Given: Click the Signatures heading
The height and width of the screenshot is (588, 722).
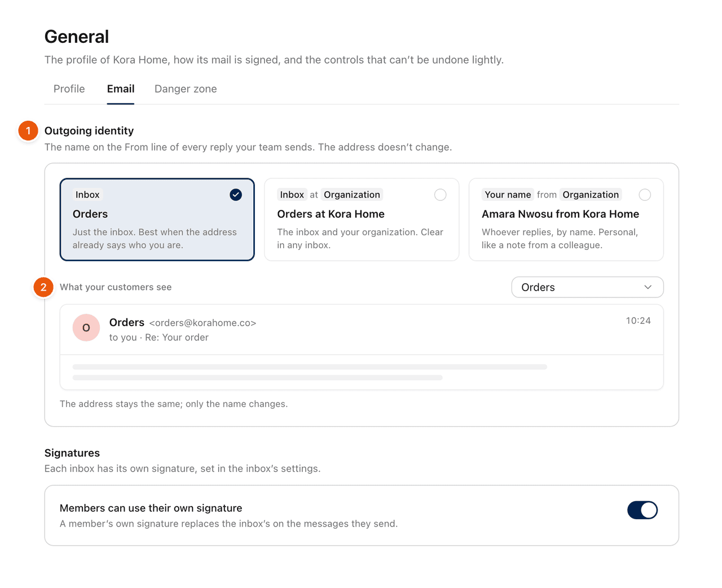Looking at the screenshot, I should pyautogui.click(x=72, y=453).
